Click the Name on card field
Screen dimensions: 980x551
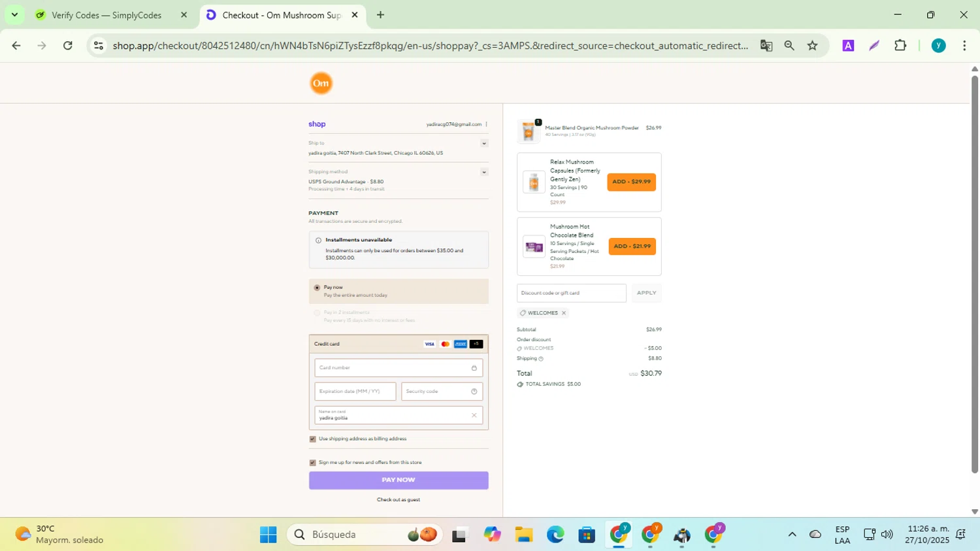(x=399, y=415)
